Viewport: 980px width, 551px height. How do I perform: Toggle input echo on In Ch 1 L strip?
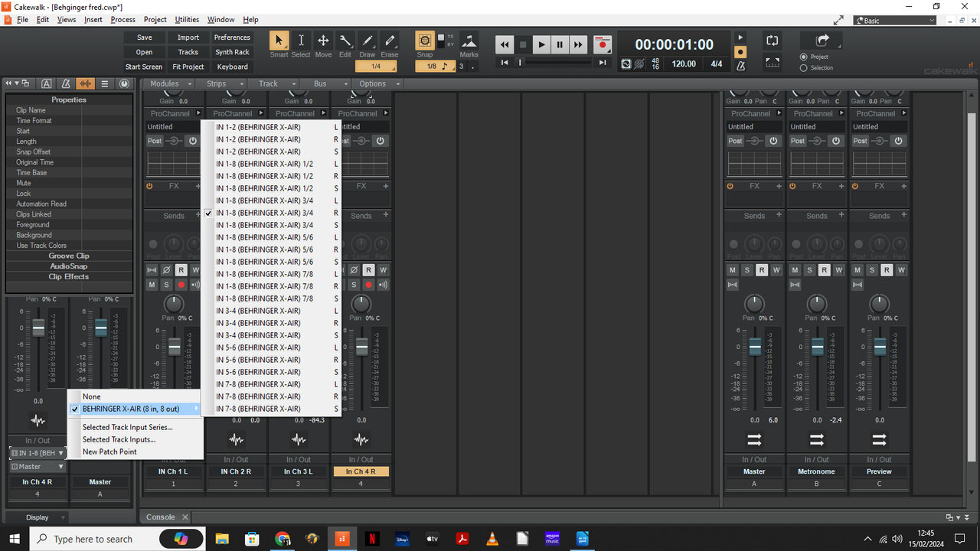[x=196, y=285]
